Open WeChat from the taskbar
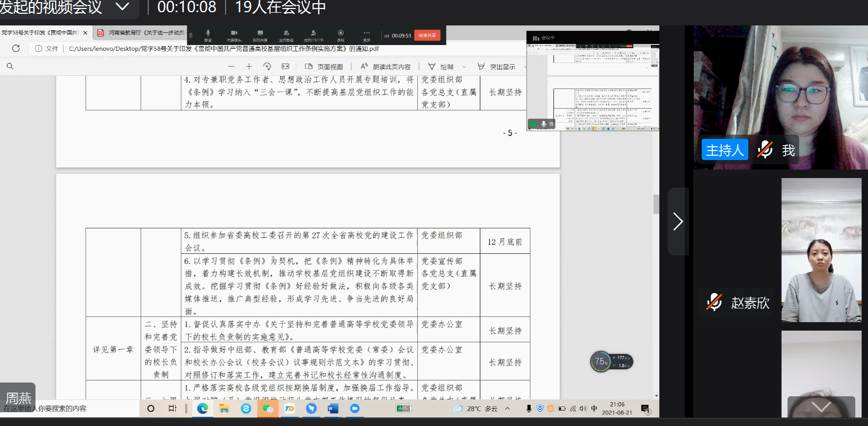Screen dimensions: 868x426 point(267,409)
